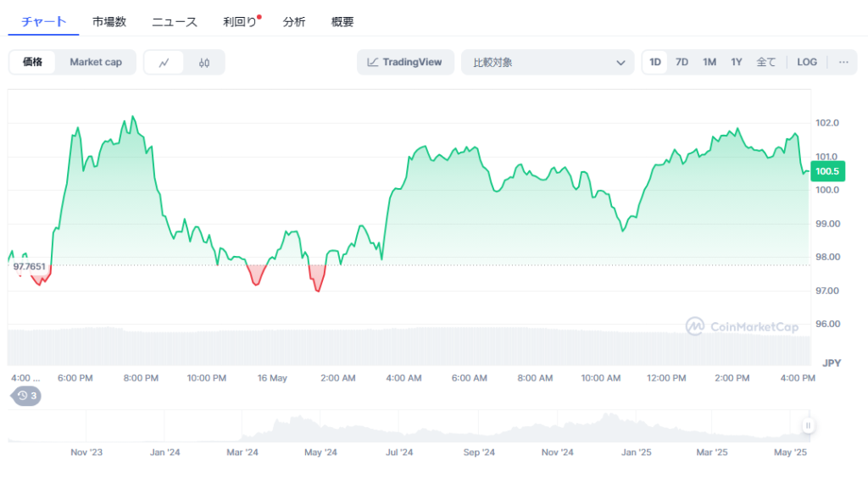The width and height of the screenshot is (868, 478).
Task: Select the 7D time range
Action: coord(682,62)
